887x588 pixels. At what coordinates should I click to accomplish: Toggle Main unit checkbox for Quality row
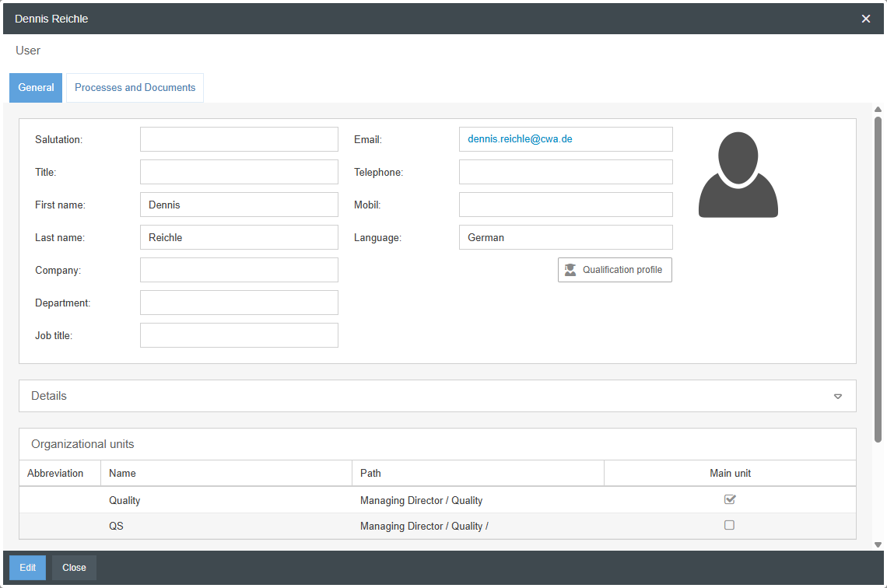tap(730, 499)
